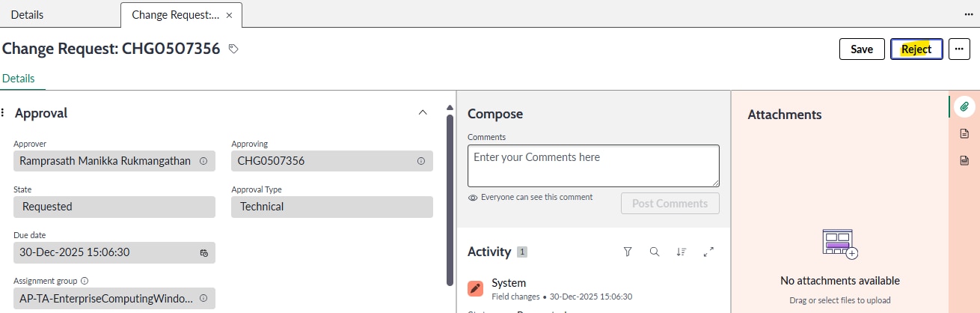
Task: Collapse the Approval section chevron
Action: 423,113
